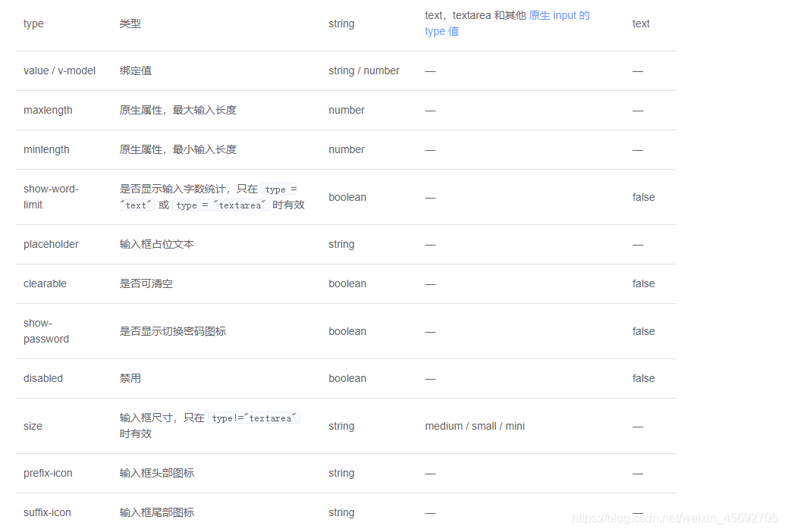Viewport: 785px width, 532px height.
Task: Select the 'string / number' type cell
Action: (x=364, y=71)
